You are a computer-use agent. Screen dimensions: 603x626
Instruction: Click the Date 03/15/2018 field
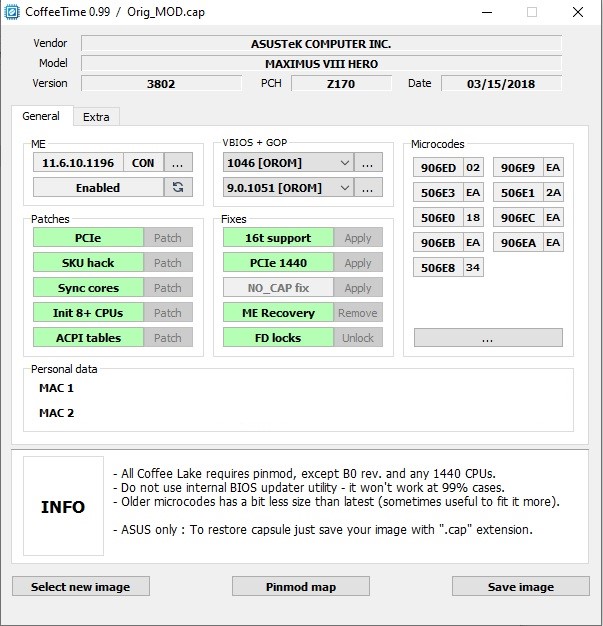click(x=501, y=83)
